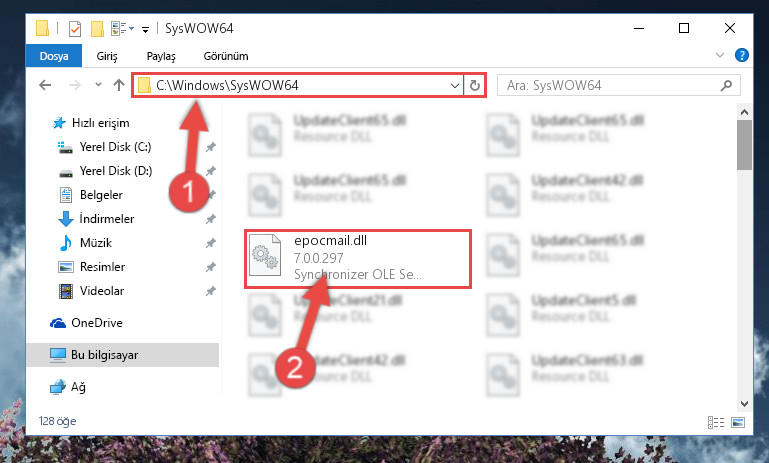This screenshot has height=463, width=769.
Task: Open the recent locations dropdown arrow
Action: (98, 85)
